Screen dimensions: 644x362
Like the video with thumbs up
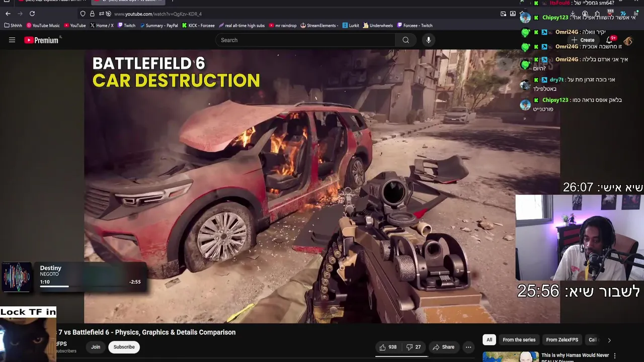[x=388, y=347]
